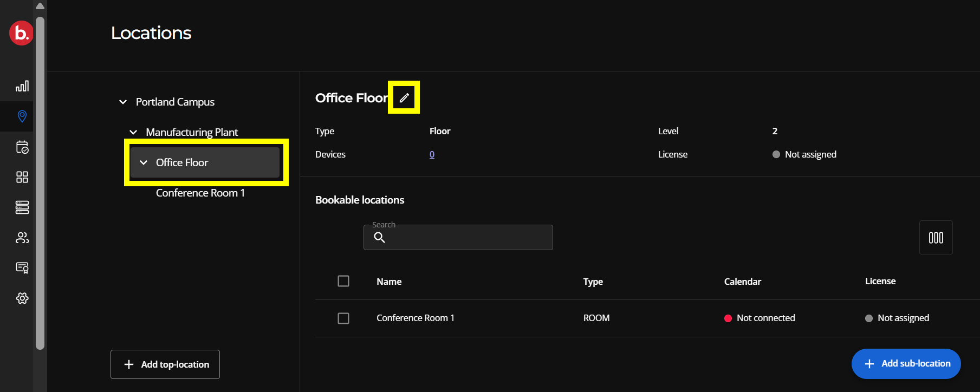The height and width of the screenshot is (392, 980).
Task: Select Office Floor in the tree
Action: 205,162
